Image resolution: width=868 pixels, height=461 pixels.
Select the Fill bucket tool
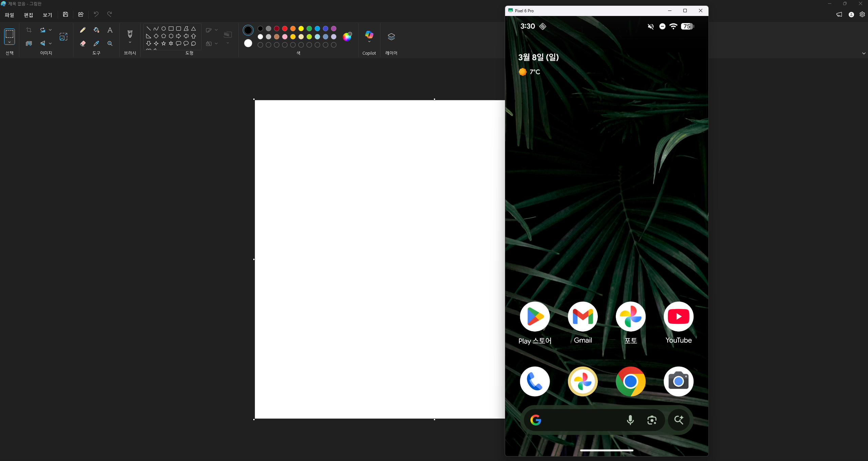(x=96, y=30)
